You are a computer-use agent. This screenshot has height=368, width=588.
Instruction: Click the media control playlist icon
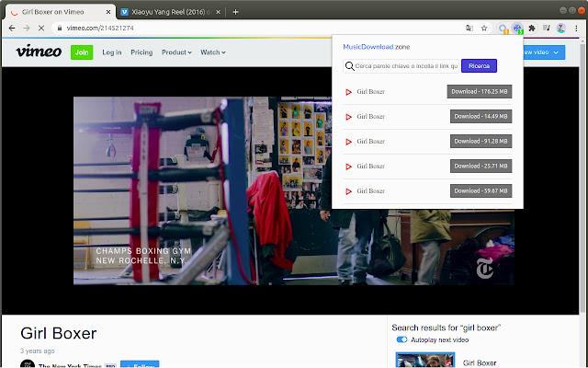pos(546,29)
